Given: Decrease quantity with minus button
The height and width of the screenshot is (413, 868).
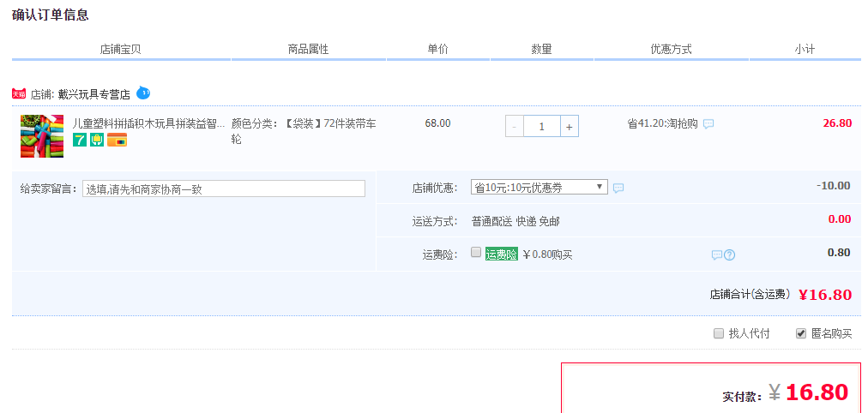Looking at the screenshot, I should point(515,127).
